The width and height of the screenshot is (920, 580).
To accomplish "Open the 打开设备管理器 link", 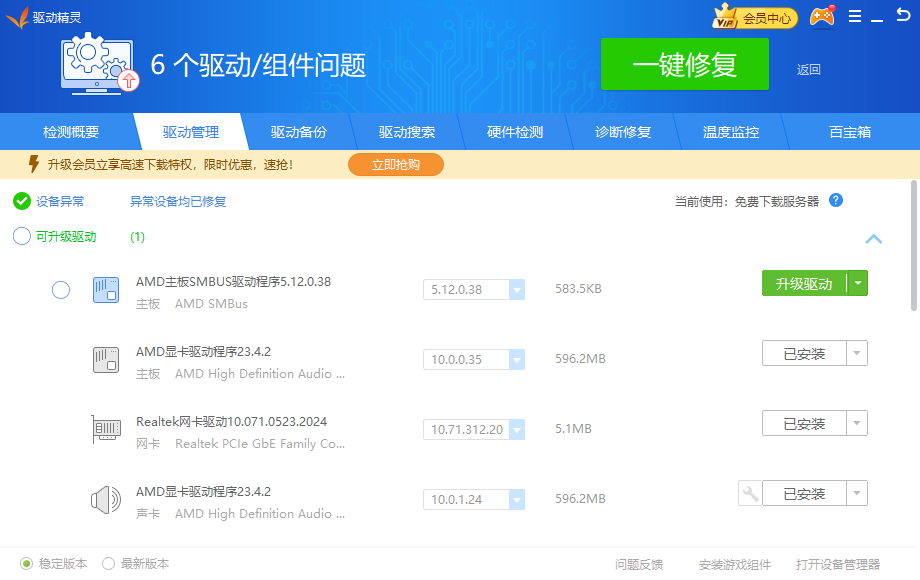I will click(838, 564).
